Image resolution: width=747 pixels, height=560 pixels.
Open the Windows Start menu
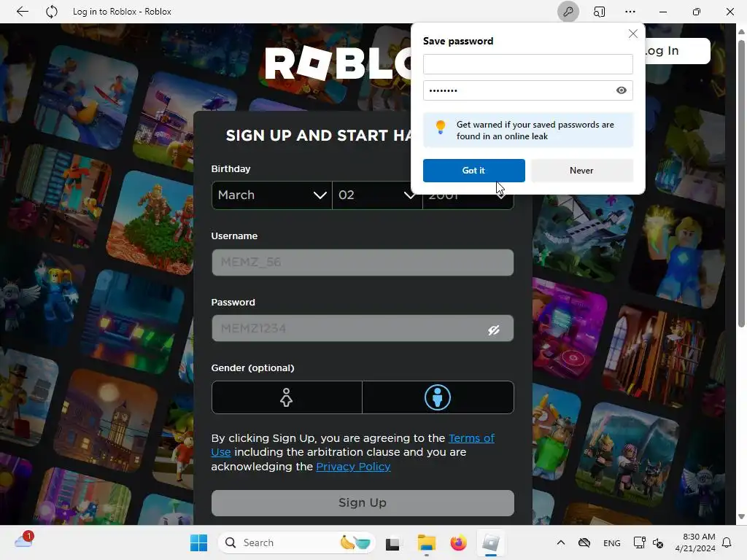click(198, 542)
